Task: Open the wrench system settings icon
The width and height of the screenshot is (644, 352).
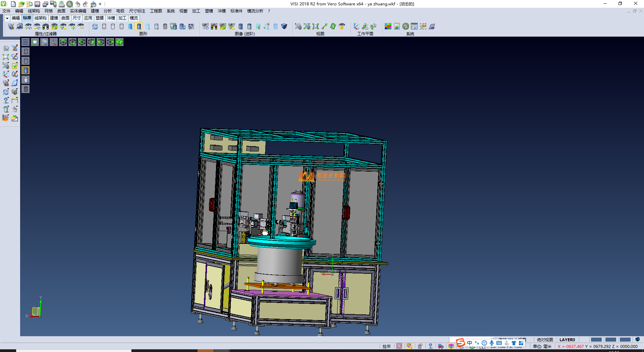Action: (406, 27)
